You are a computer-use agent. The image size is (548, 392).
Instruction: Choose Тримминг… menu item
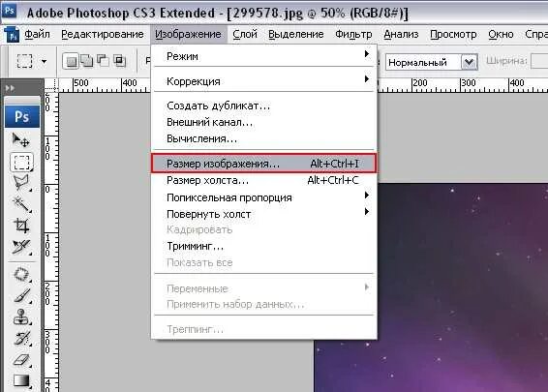point(264,246)
